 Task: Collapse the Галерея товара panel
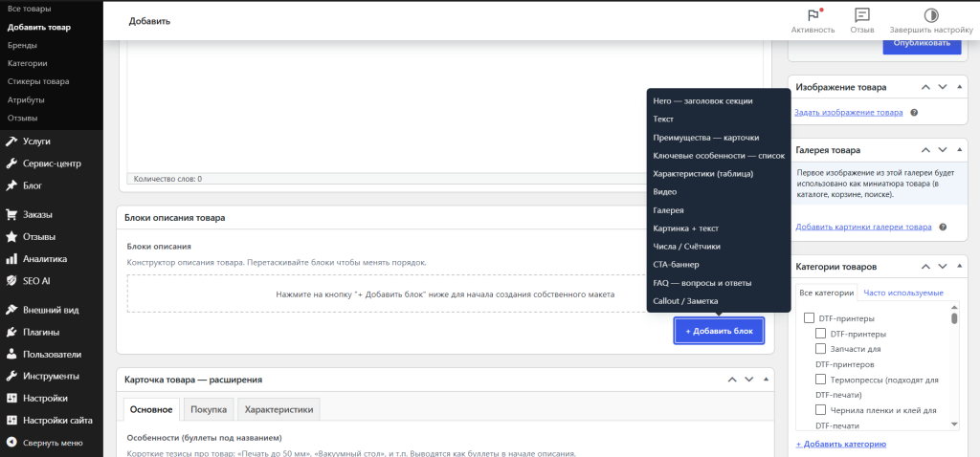coord(959,150)
